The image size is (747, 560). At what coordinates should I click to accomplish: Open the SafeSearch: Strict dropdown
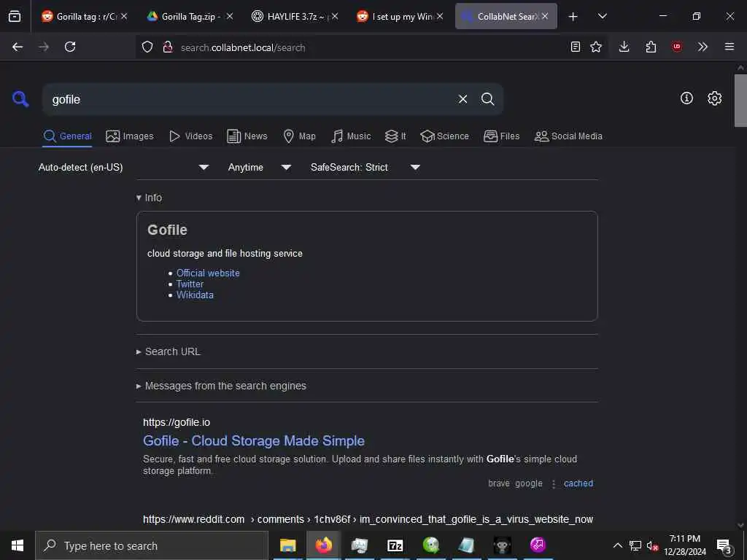(x=365, y=167)
